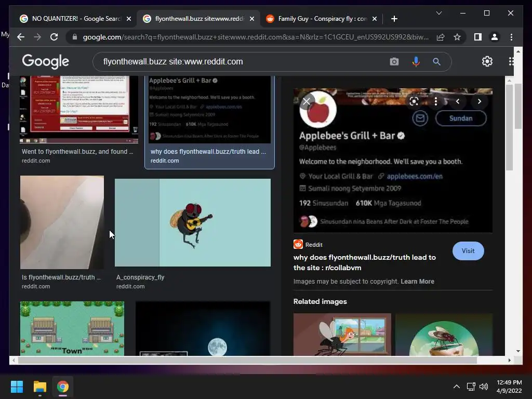
Task: Show hidden tray icons chevron
Action: (x=457, y=387)
